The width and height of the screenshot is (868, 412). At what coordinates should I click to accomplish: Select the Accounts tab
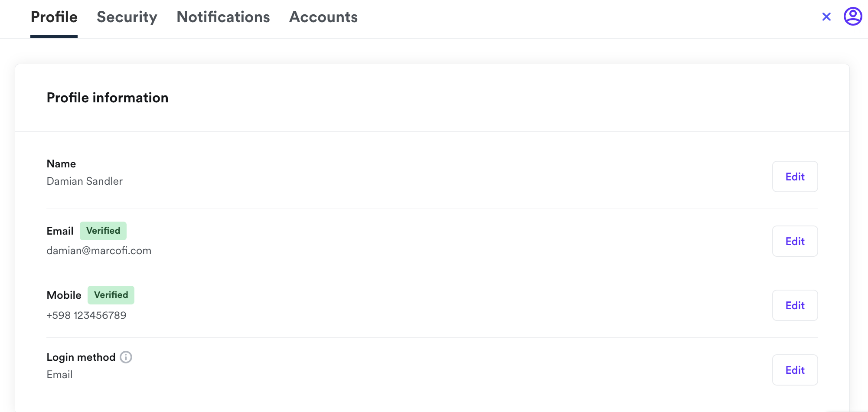(x=323, y=17)
